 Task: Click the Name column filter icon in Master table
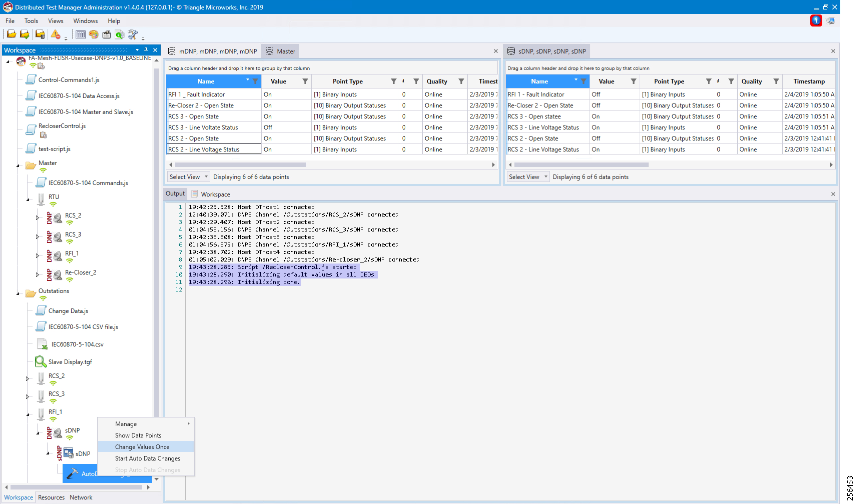tap(255, 81)
